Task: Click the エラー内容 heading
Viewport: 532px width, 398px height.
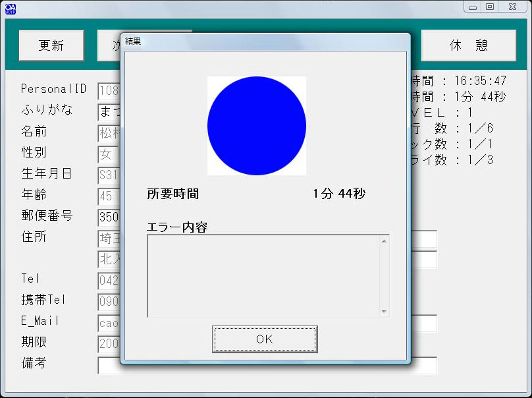Action: (x=177, y=227)
